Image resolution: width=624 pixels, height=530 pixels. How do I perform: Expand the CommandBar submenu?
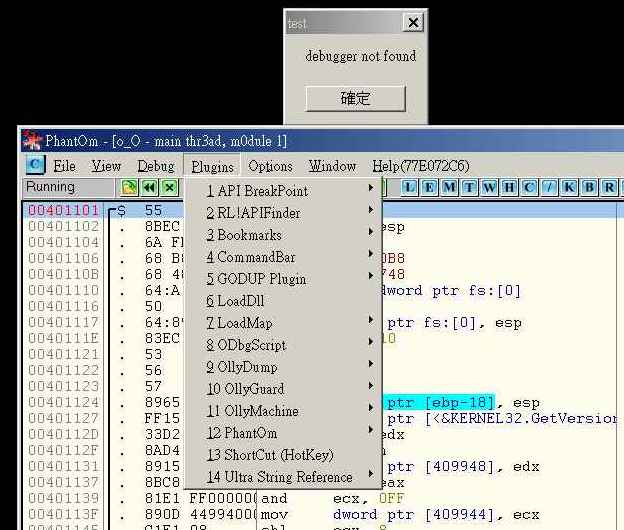coord(283,257)
